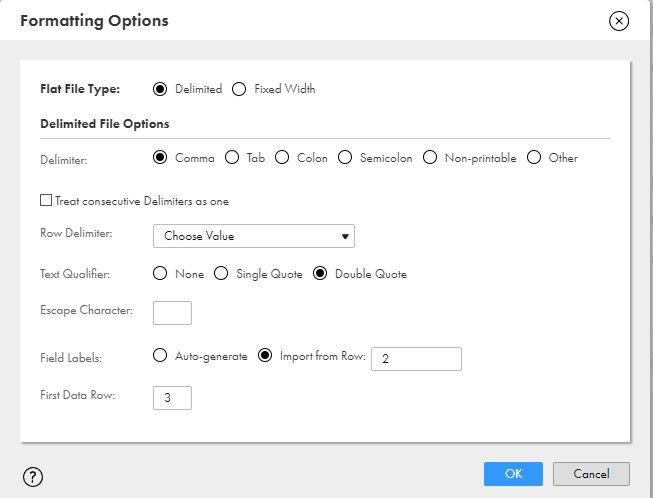The height and width of the screenshot is (498, 653).
Task: Click the Formatting Options title text
Action: pyautogui.click(x=95, y=21)
